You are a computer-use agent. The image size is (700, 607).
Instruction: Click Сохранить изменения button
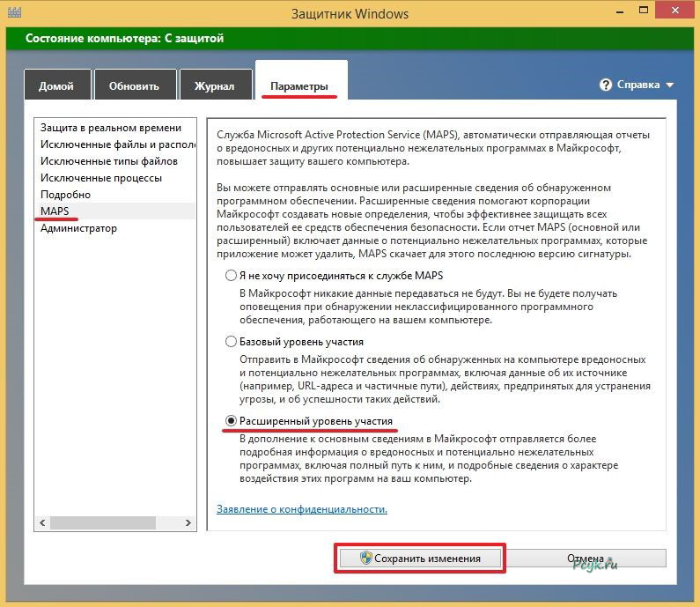420,559
